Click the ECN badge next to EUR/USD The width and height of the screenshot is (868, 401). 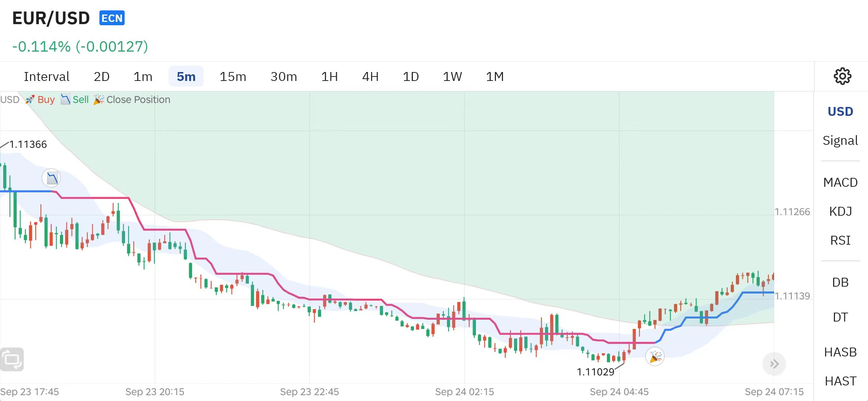112,18
